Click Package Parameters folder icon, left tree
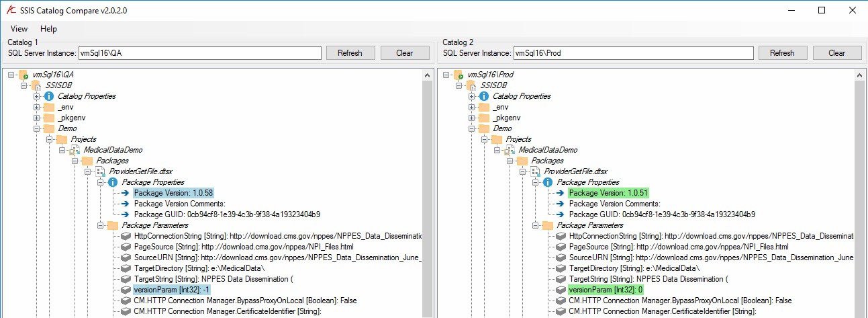The image size is (868, 318). click(x=113, y=225)
